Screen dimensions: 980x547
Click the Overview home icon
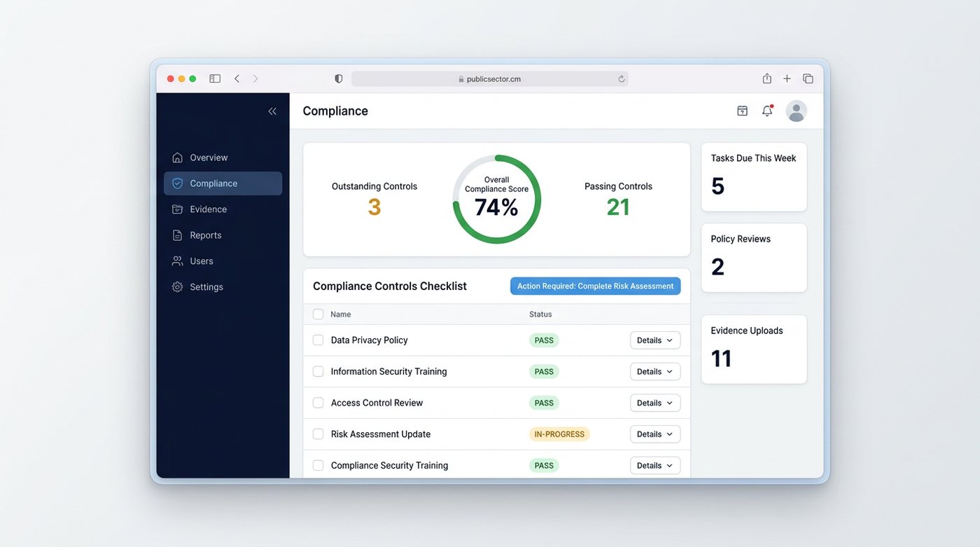point(178,158)
